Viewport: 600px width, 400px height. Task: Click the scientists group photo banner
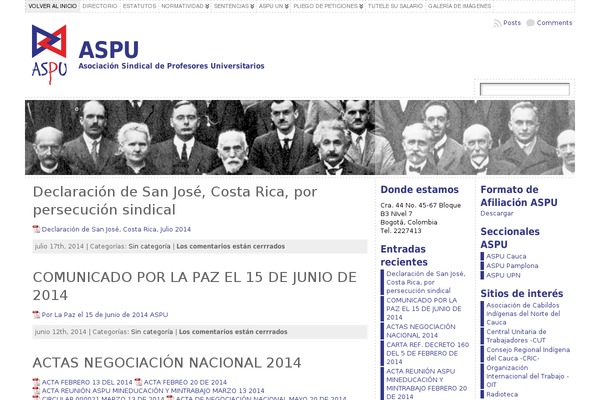[300, 137]
